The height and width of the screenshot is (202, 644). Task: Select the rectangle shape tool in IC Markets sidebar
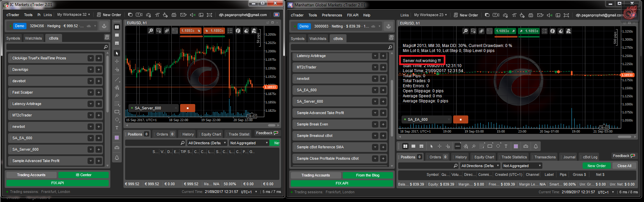117,112
